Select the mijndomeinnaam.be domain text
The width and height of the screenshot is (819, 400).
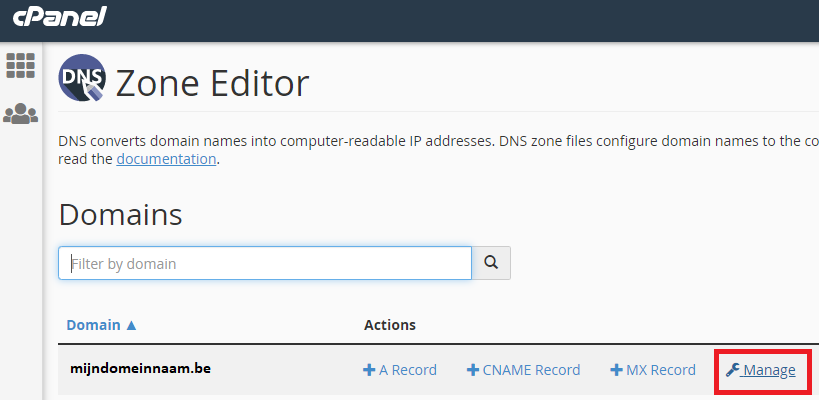pyautogui.click(x=141, y=368)
